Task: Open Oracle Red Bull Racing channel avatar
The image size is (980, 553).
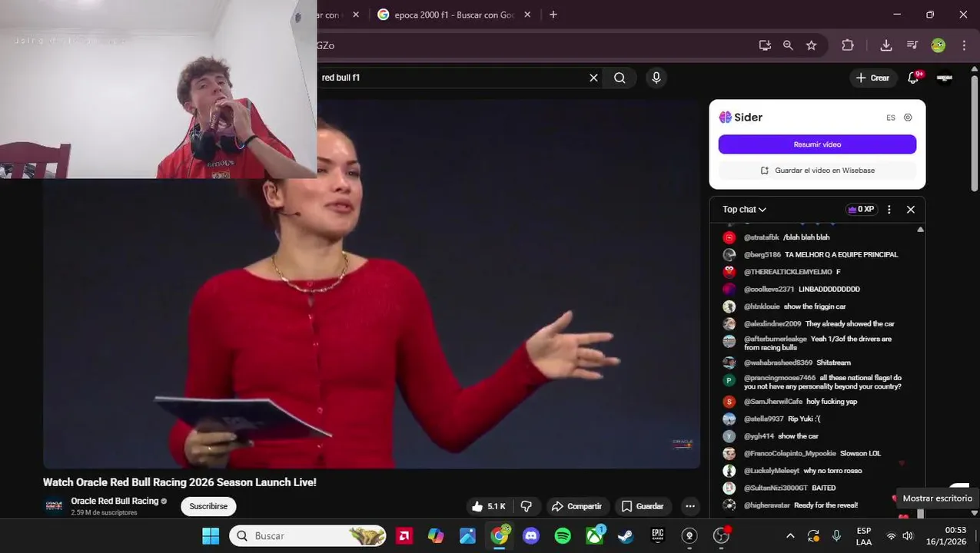Action: tap(54, 506)
